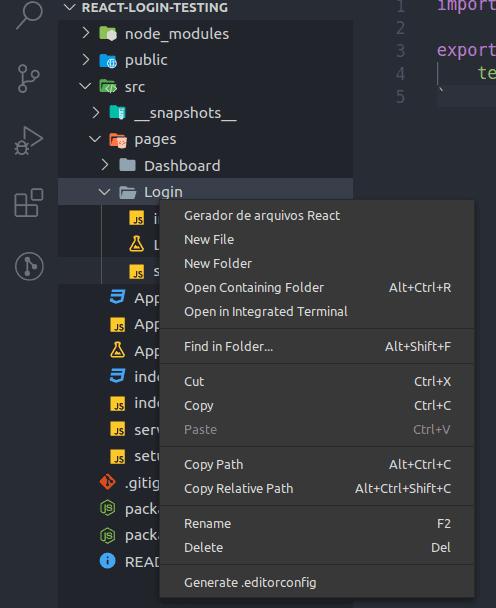This screenshot has width=496, height=608.
Task: Open the Source Control view
Action: point(28,79)
